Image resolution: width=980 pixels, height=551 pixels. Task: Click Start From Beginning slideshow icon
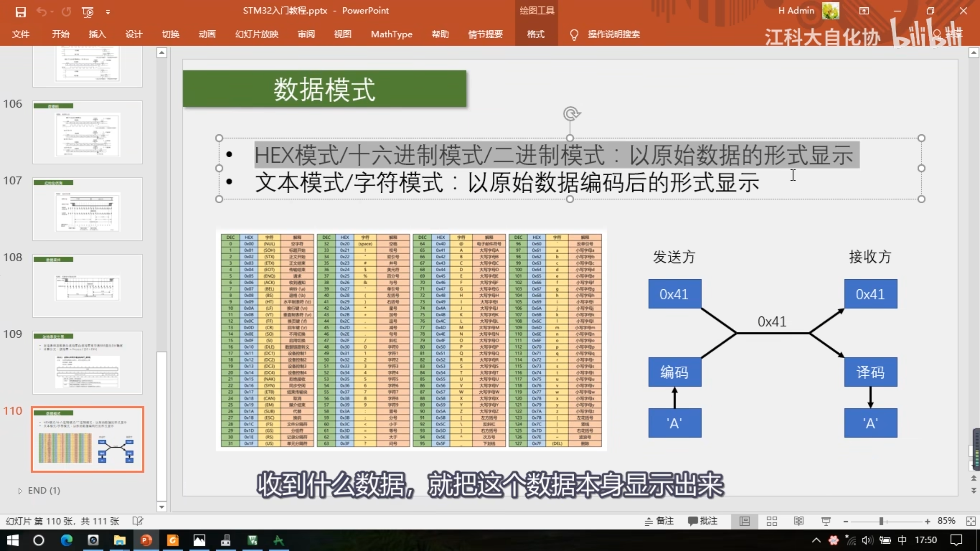click(x=88, y=12)
